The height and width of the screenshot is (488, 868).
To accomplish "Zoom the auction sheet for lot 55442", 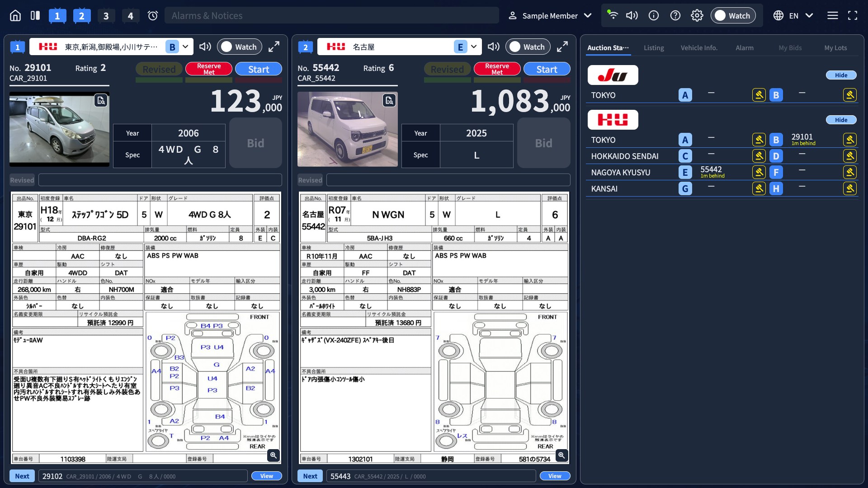I will coord(561,455).
